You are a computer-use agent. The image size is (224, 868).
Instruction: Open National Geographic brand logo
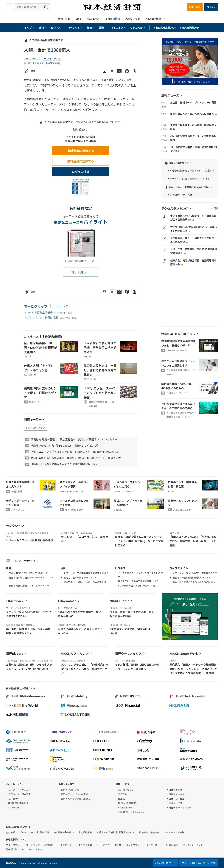point(57,759)
